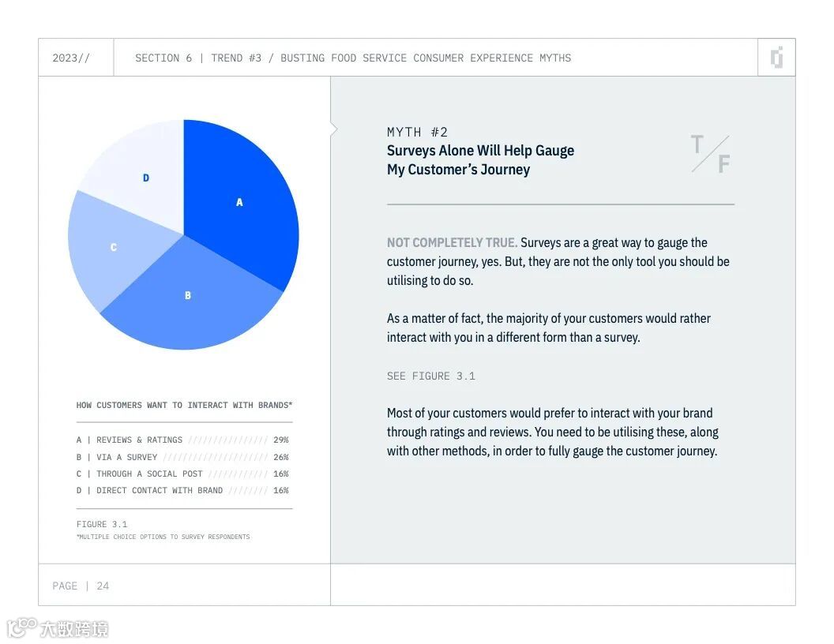Click 'NOT COMPLETELY TRUE.' highlighted text
834x644 pixels.
(452, 242)
